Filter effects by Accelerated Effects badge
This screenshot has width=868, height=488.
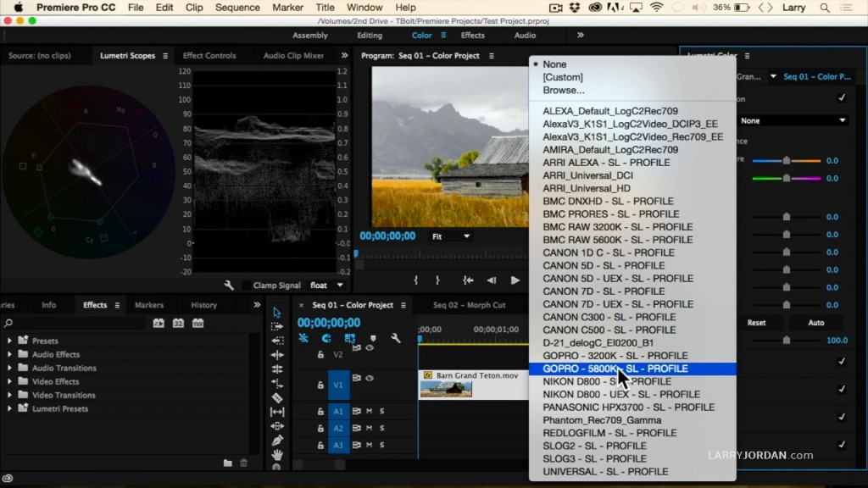(159, 323)
